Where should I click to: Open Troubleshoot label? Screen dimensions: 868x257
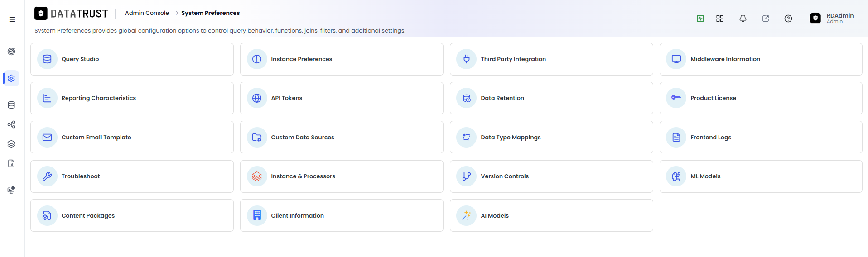81,176
